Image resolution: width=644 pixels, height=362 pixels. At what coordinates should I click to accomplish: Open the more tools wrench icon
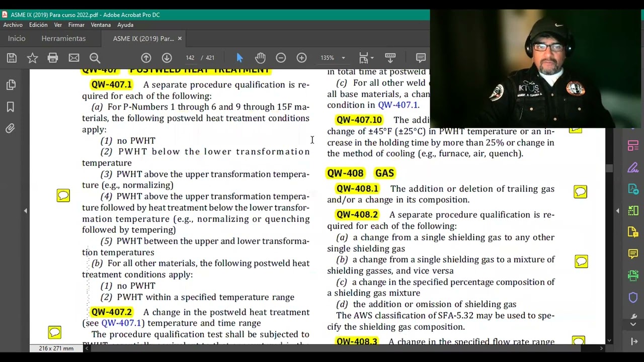click(x=633, y=317)
